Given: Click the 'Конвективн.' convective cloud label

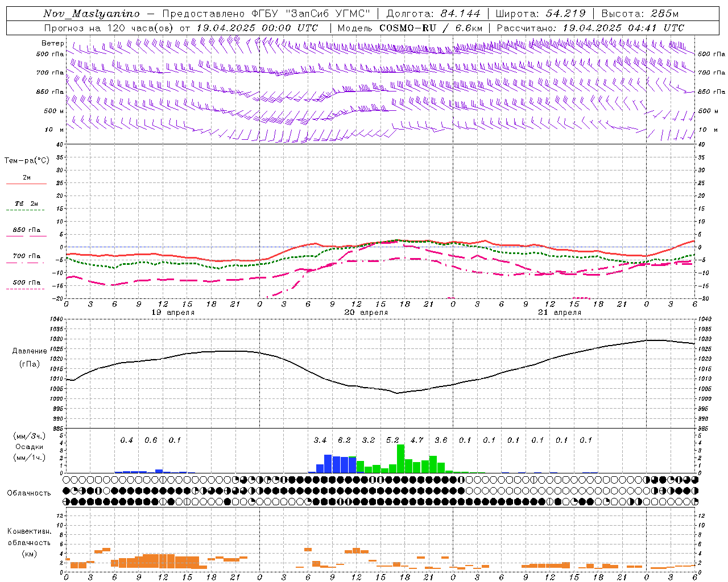Looking at the screenshot, I should 29,531.
